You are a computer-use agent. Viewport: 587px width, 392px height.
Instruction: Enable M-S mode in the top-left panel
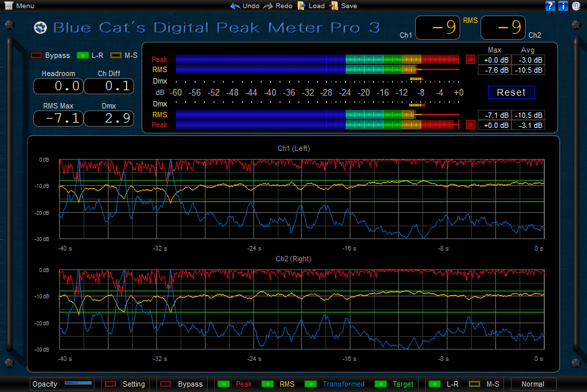coord(117,55)
